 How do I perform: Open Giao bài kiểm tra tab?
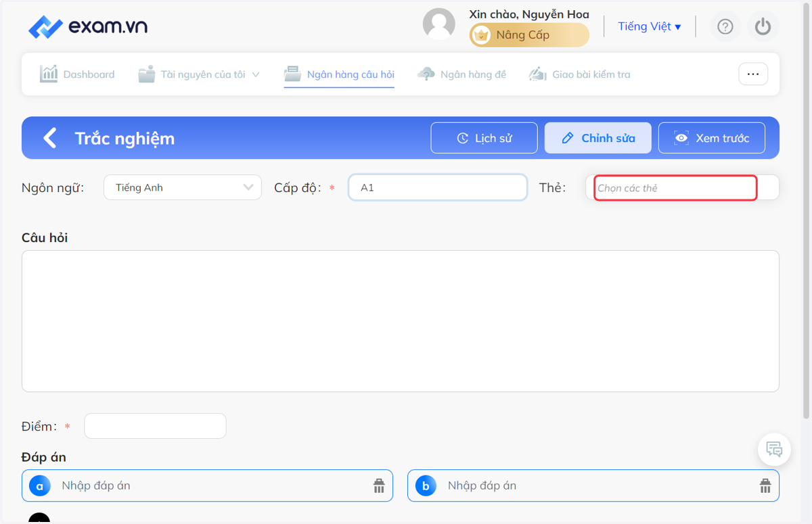coord(579,74)
